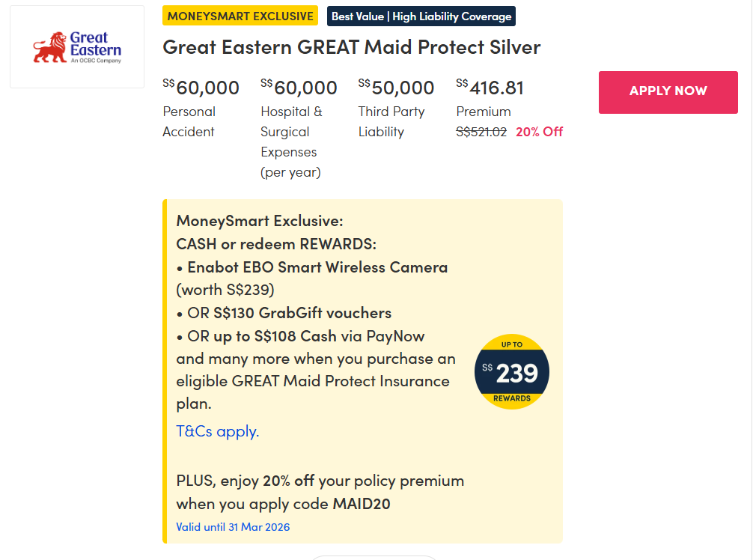This screenshot has height=560, width=753.
Task: Click the crossed-out S$521.02 original price
Action: tap(481, 132)
